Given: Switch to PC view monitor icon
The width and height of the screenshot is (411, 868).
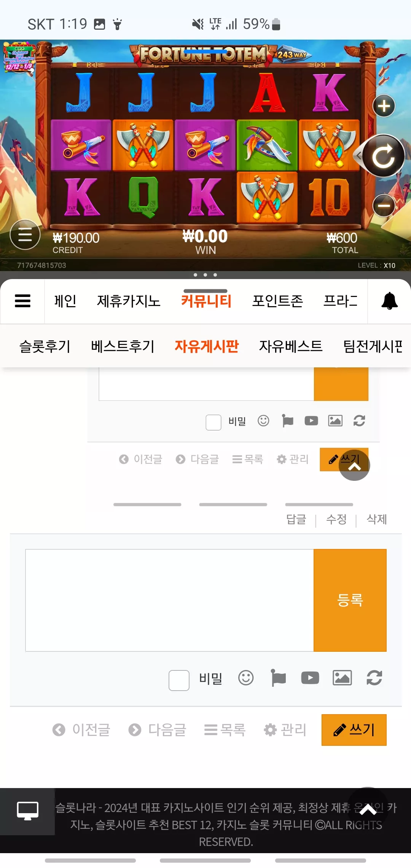Looking at the screenshot, I should pyautogui.click(x=27, y=811).
